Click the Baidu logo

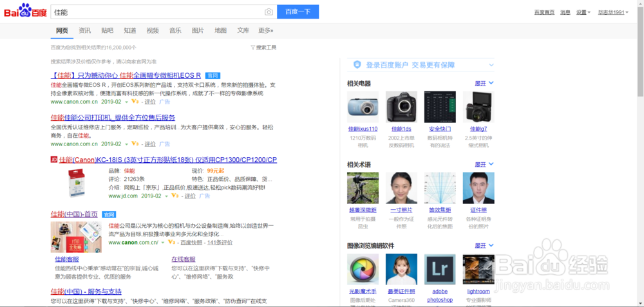[26, 11]
